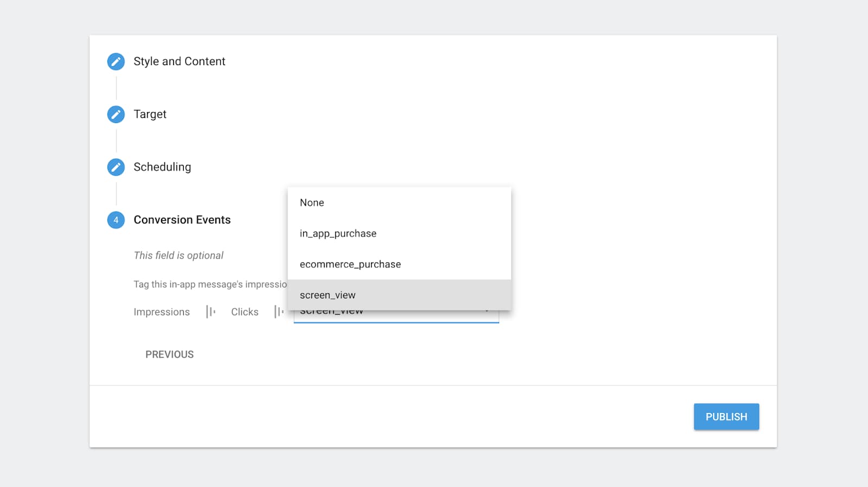Publish the campaign with PUBLISH button
868x487 pixels.
point(726,416)
